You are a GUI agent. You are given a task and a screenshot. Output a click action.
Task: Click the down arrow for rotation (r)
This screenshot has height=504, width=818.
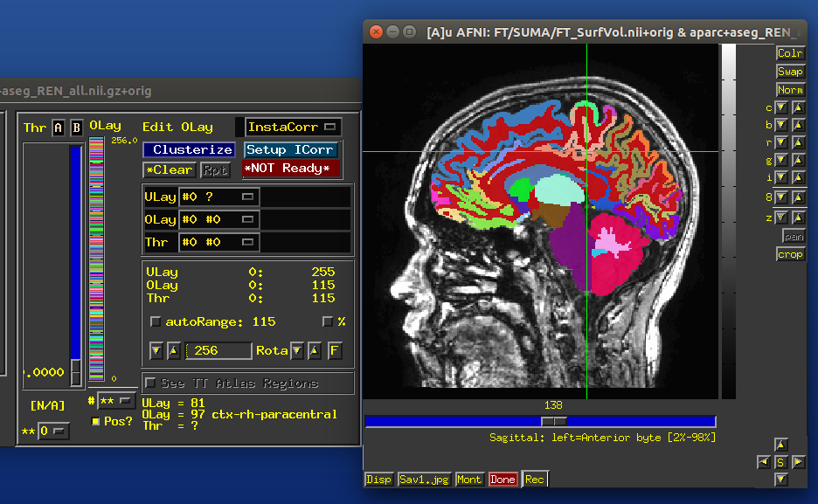click(x=781, y=142)
